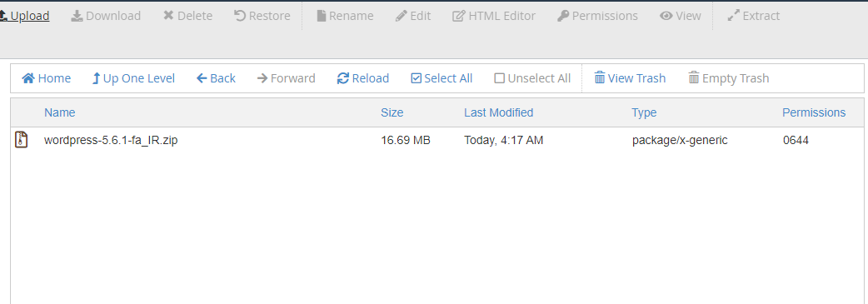This screenshot has width=868, height=304.
Task: Go to the Home directory
Action: [47, 78]
